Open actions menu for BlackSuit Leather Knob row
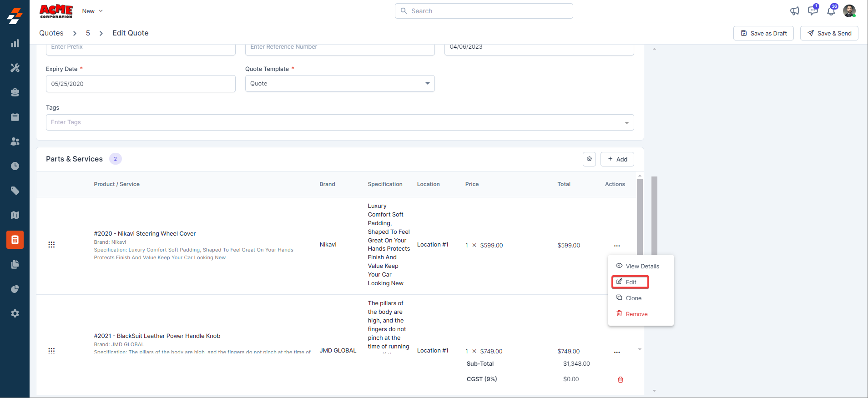Image resolution: width=868 pixels, height=398 pixels. 616,352
